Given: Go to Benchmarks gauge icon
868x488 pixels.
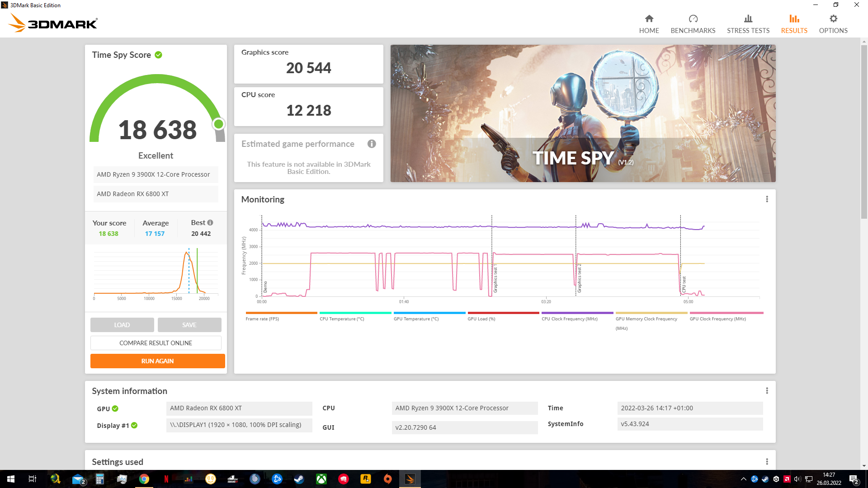Looking at the screenshot, I should point(693,19).
